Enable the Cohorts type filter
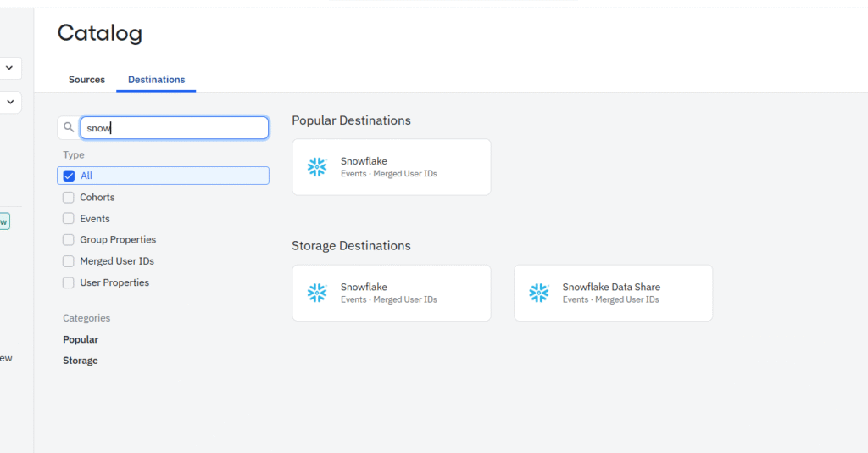 (70, 197)
